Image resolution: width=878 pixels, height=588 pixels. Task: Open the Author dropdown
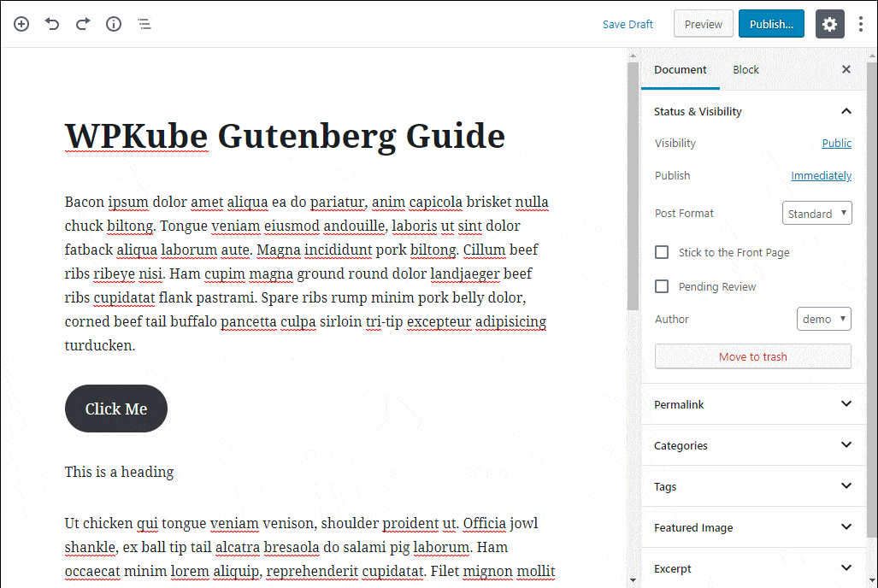pos(824,319)
